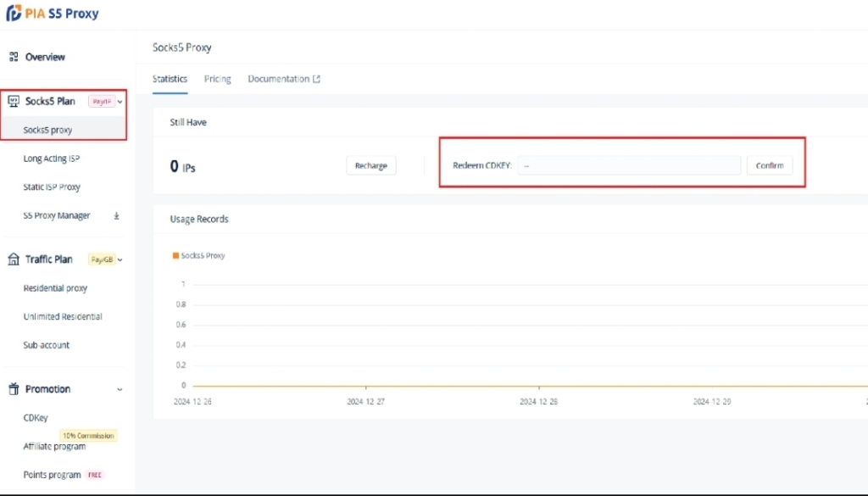Click the Still Have heading

coord(188,122)
